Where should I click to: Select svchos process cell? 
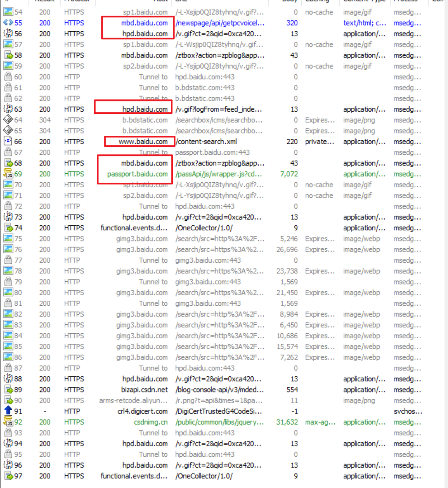pos(408,411)
